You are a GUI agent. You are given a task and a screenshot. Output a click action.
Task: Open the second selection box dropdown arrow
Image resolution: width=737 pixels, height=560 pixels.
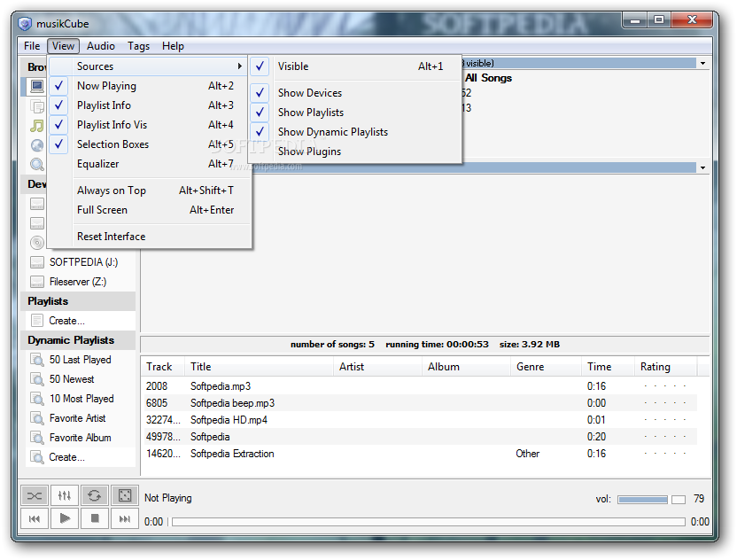click(702, 167)
